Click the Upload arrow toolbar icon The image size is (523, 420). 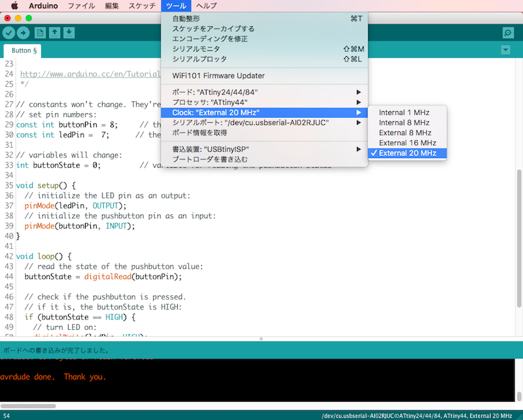point(23,33)
